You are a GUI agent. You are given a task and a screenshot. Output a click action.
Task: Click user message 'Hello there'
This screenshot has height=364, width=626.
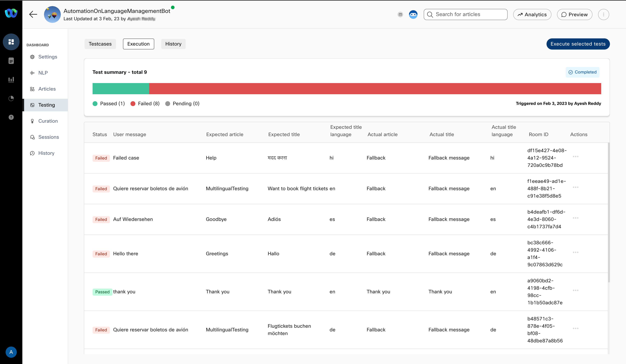click(125, 254)
